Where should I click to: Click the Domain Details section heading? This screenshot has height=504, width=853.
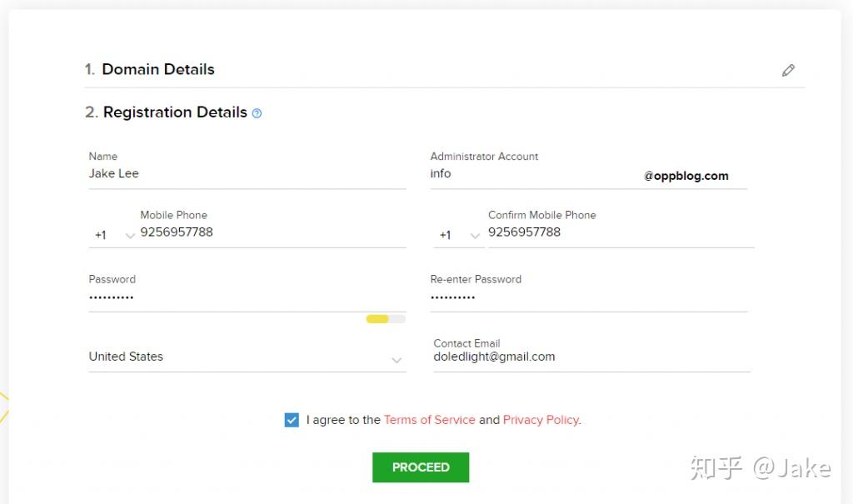point(157,70)
